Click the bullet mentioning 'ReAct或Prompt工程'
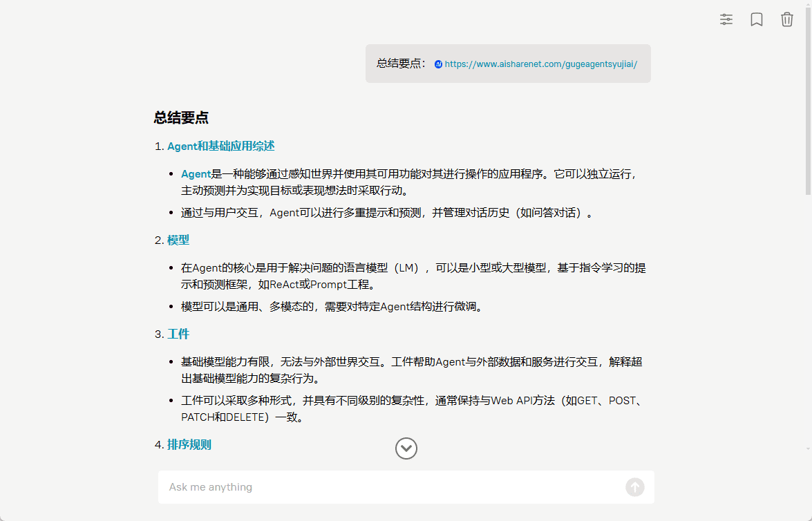The image size is (812, 521). click(413, 276)
